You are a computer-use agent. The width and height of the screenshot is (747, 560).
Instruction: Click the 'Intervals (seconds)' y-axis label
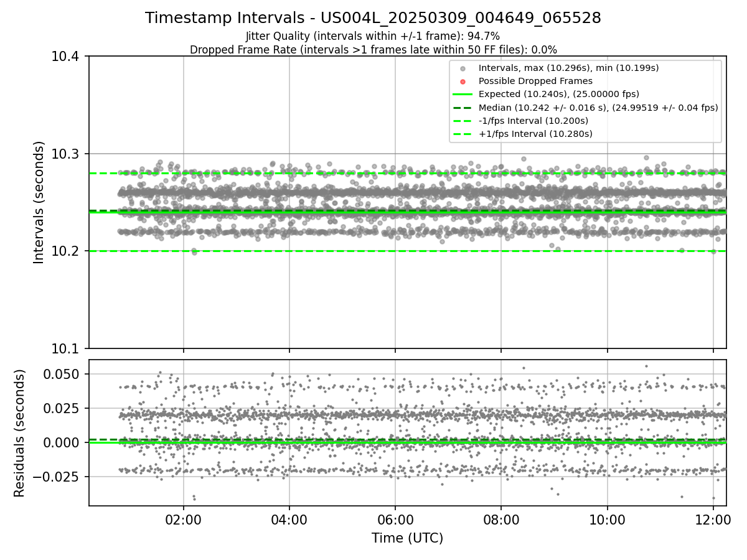tap(39, 202)
